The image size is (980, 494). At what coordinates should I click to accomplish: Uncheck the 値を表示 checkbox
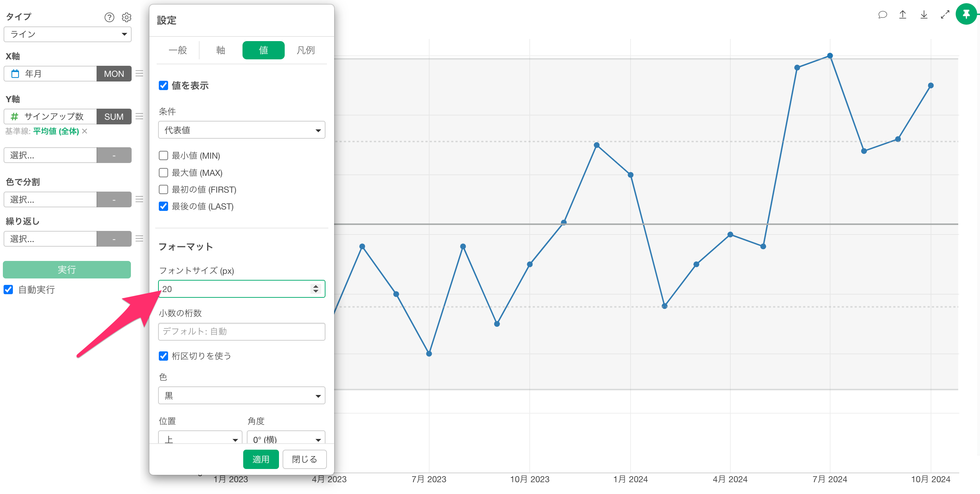pos(163,85)
